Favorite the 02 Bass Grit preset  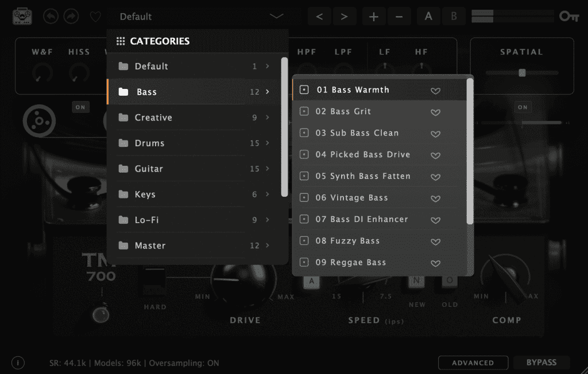[x=435, y=112]
